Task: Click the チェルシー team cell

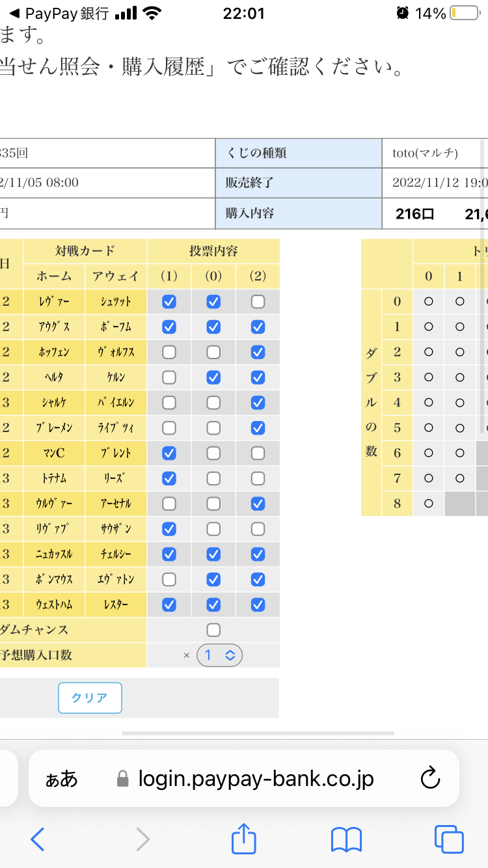Action: pos(116,554)
